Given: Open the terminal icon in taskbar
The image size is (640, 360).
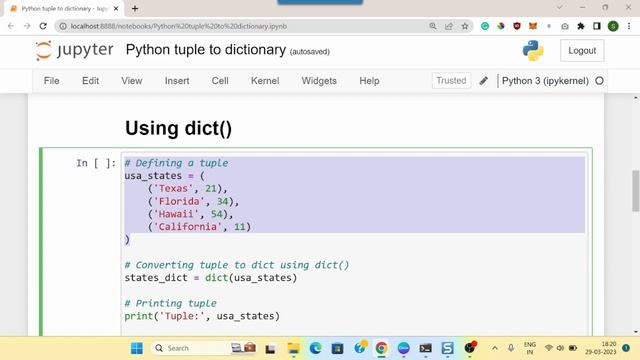Looking at the screenshot, I should click(x=425, y=348).
